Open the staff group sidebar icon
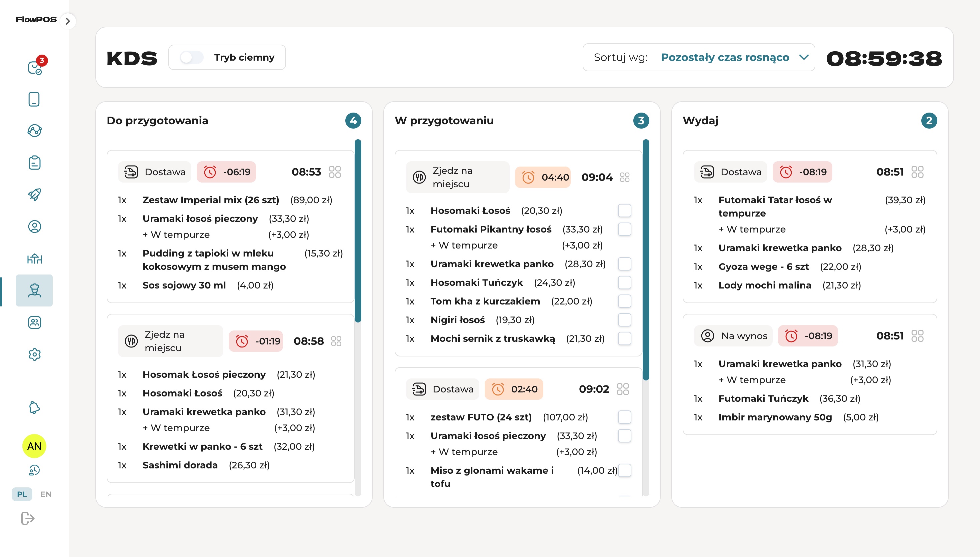The image size is (980, 557). (34, 322)
